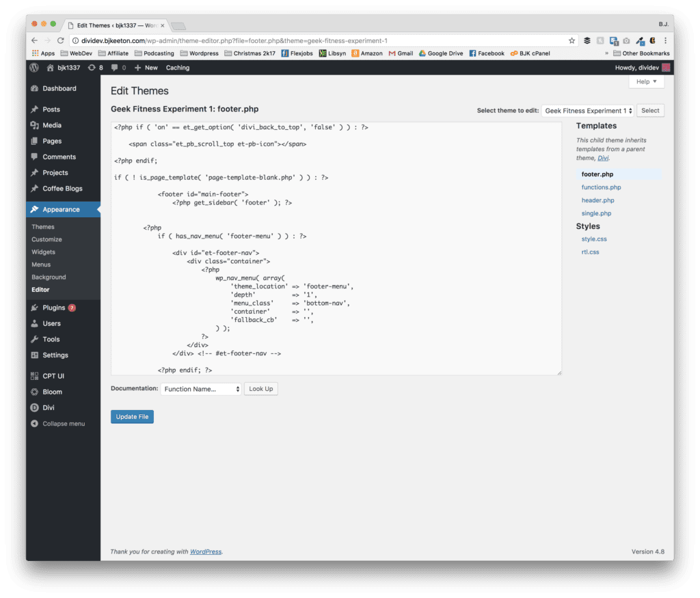700x598 pixels.
Task: Open the Divi sidebar icon
Action: point(36,407)
